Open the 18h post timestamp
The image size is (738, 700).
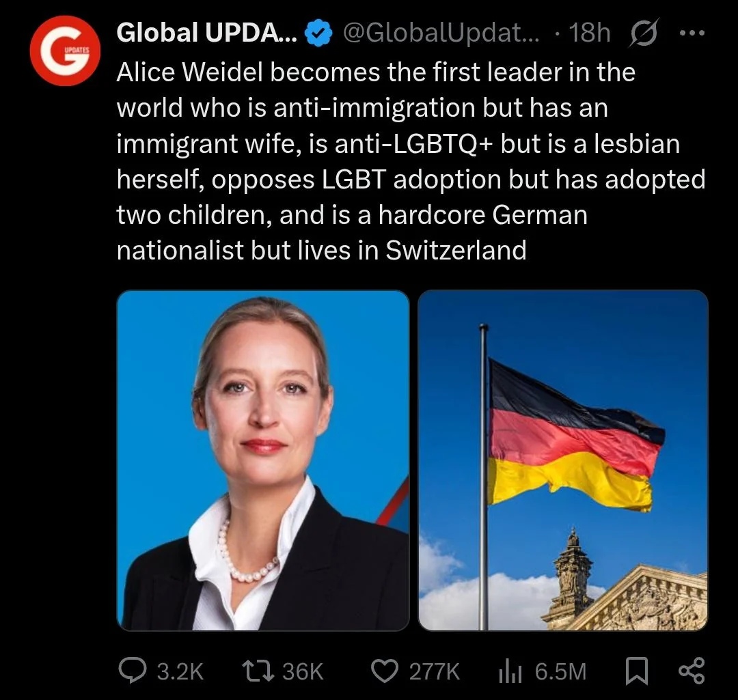[589, 33]
